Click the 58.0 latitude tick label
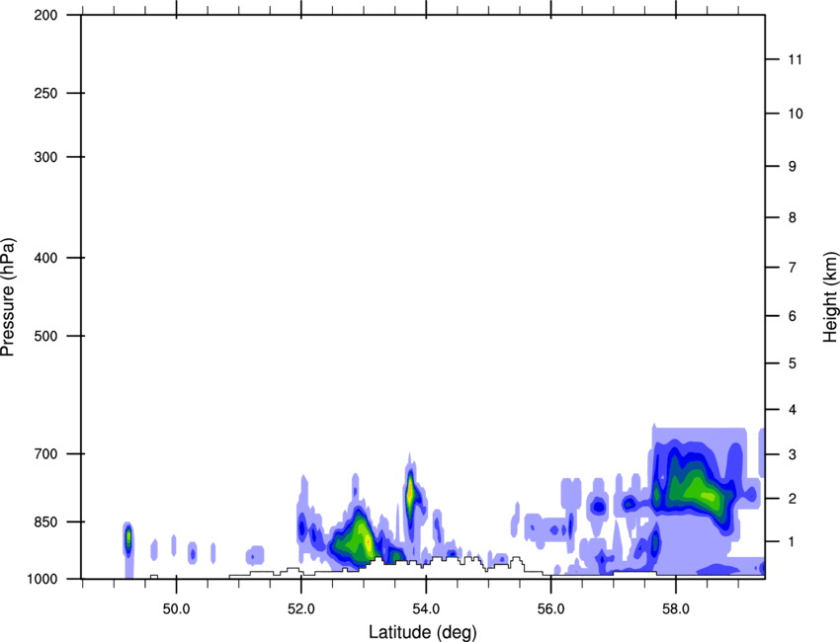840x642 pixels. [676, 609]
